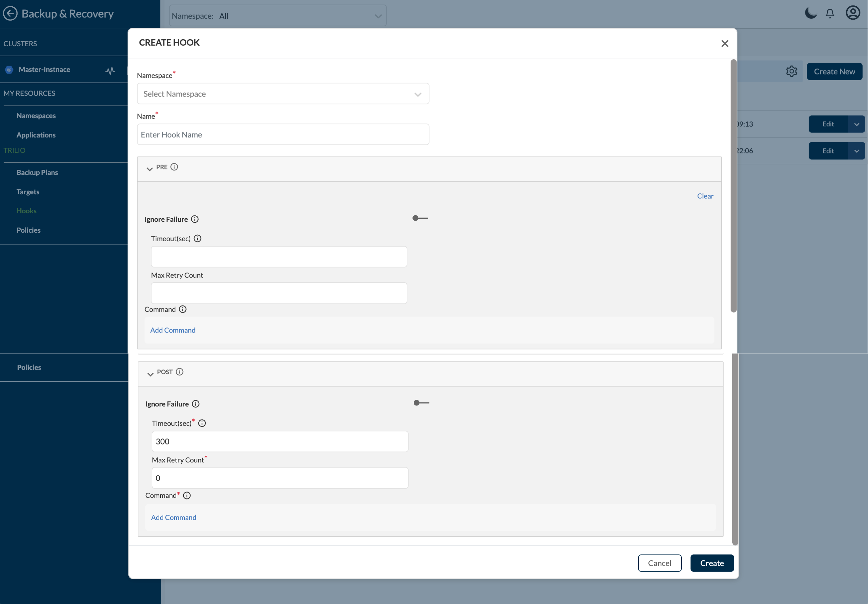Click the Enter Hook Name field
Viewport: 868px width, 604px height.
(x=283, y=134)
